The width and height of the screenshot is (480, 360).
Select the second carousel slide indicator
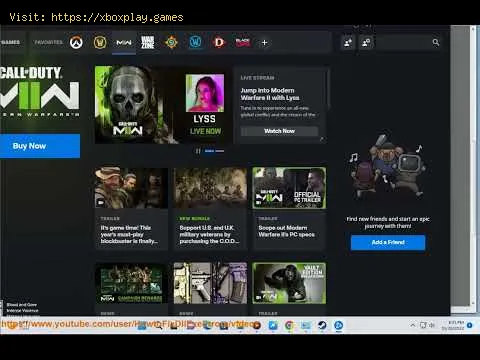[220, 151]
